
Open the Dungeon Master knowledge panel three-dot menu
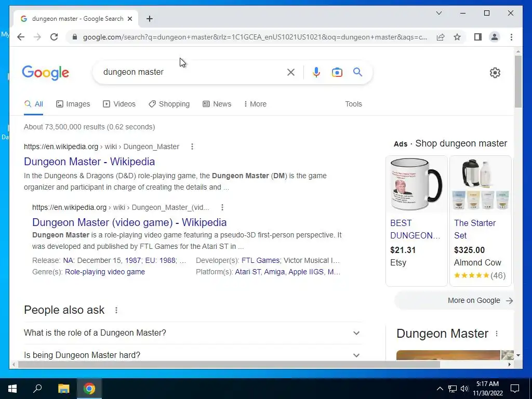497,334
